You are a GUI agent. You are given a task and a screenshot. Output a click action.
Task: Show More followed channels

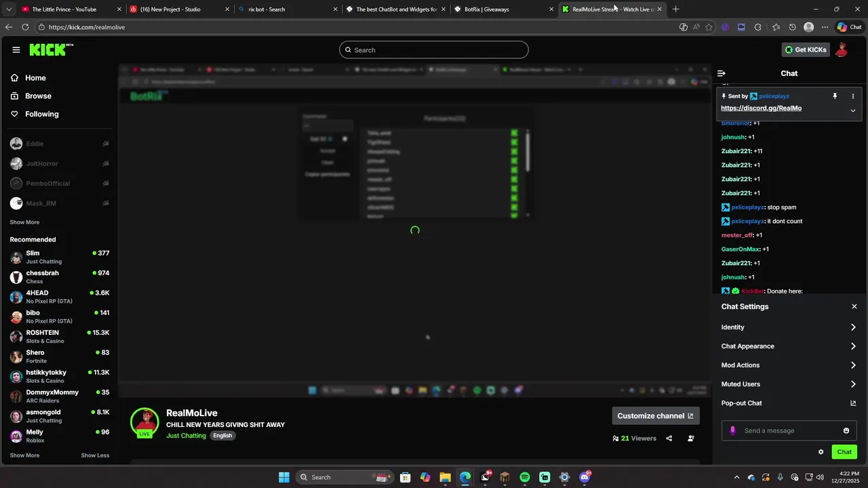tap(24, 222)
